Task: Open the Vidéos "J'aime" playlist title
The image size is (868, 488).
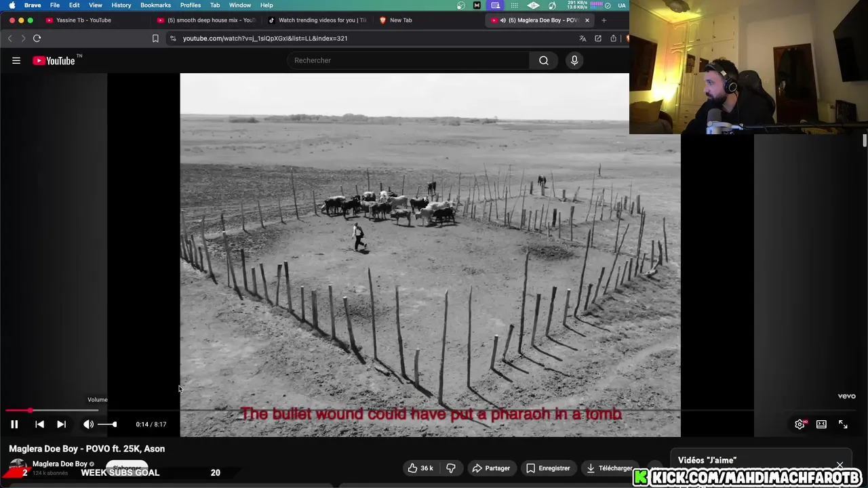Action: (707, 460)
